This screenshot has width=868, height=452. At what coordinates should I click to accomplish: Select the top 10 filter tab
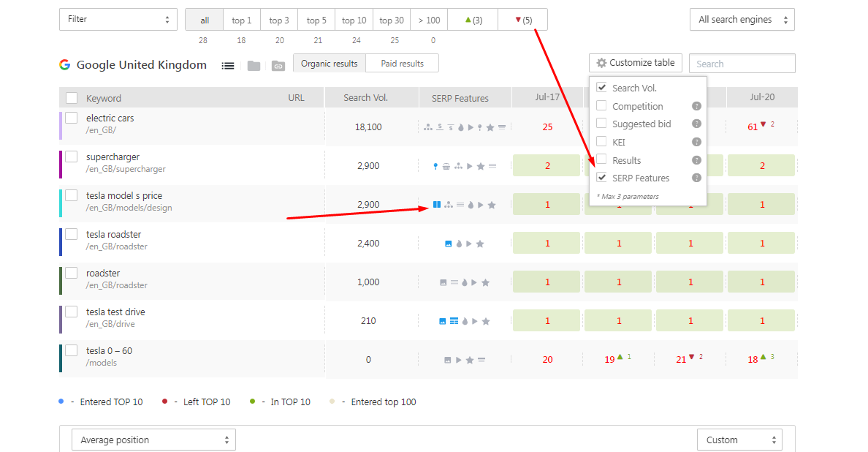[354, 20]
